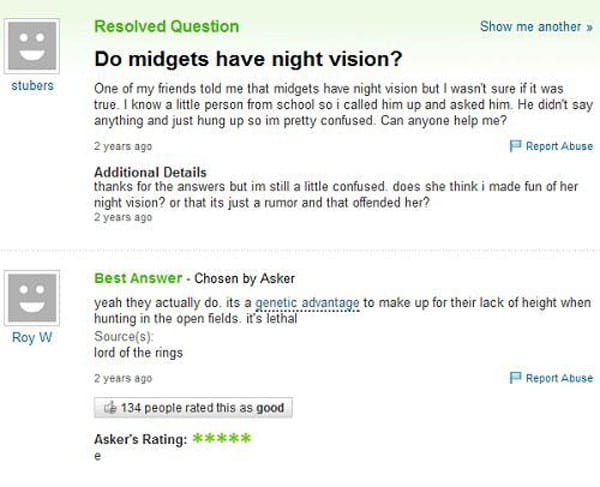
Task: Click the arrow after Show me another
Action: (x=586, y=26)
